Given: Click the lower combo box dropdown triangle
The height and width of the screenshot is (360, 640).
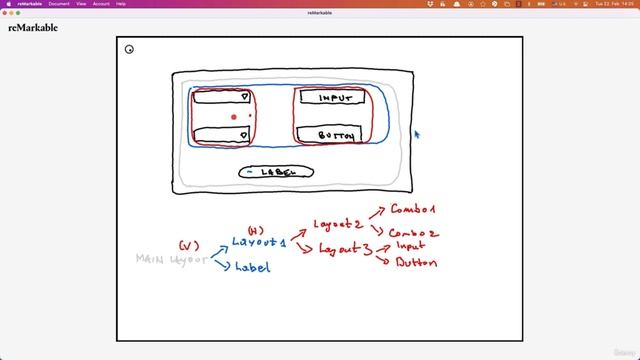Looking at the screenshot, I should 244,135.
